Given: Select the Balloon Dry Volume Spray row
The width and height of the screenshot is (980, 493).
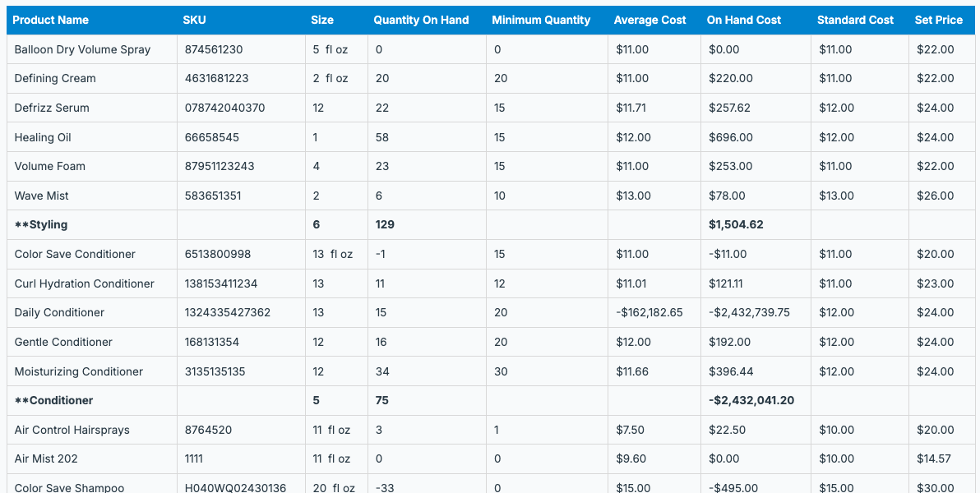Looking at the screenshot, I should coord(82,49).
